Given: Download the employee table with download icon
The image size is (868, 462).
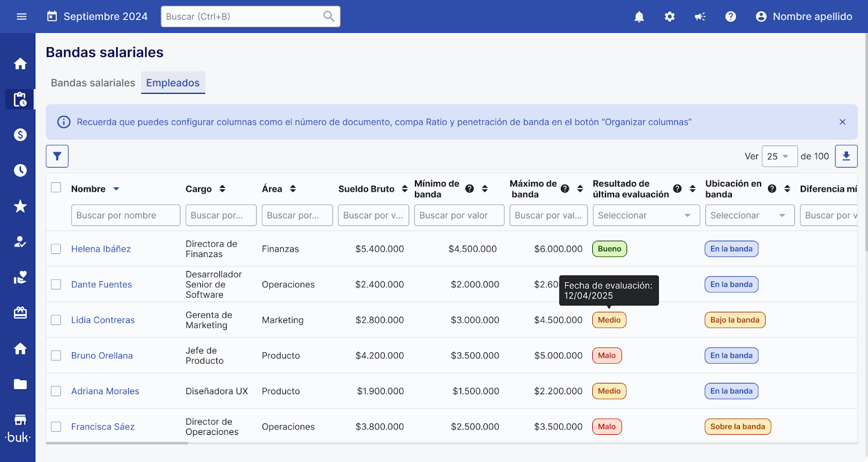Looking at the screenshot, I should pos(846,156).
